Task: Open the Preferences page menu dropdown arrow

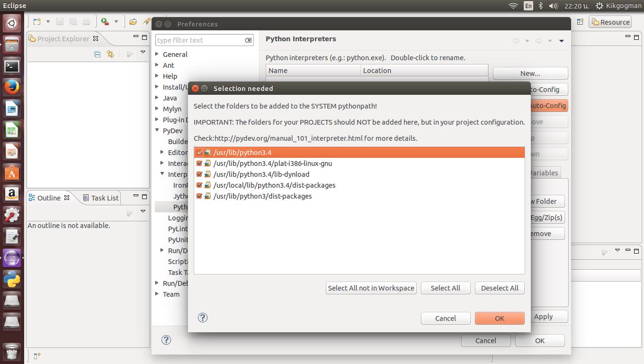Action: click(x=562, y=41)
